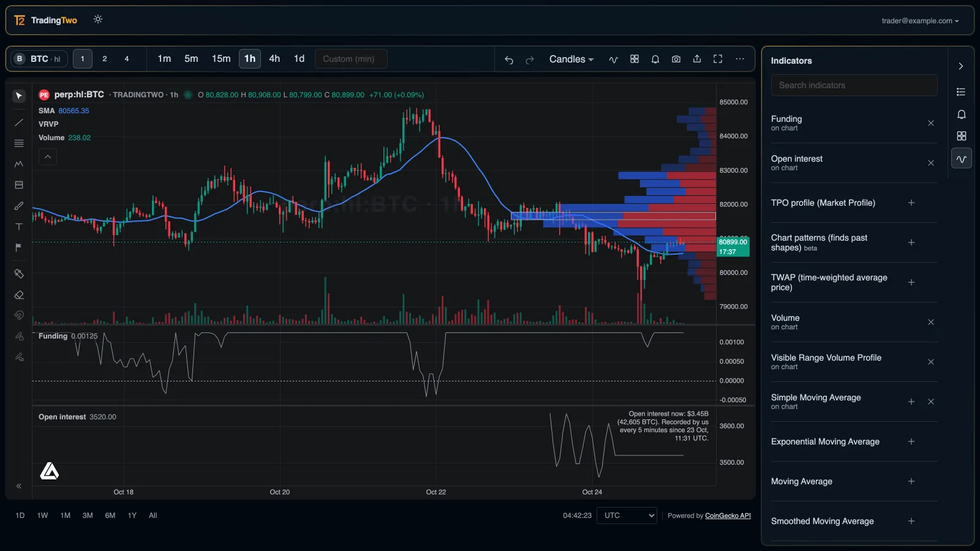Viewport: 980px width, 551px height.
Task: Collapse the drawing toolbar with double chevron
Action: tap(19, 486)
